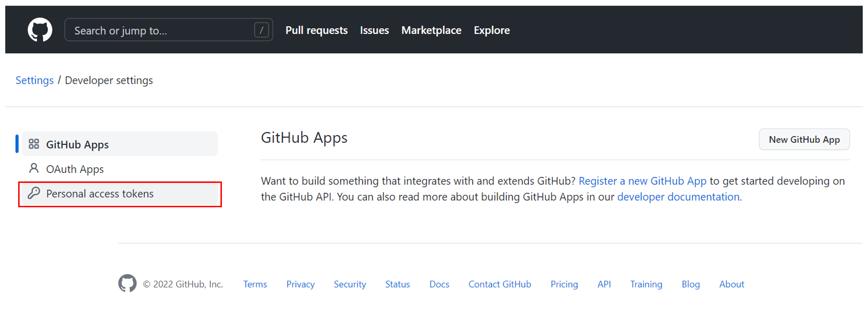Click the GitHub Octocat logo in header
The image size is (868, 309).
(x=40, y=30)
